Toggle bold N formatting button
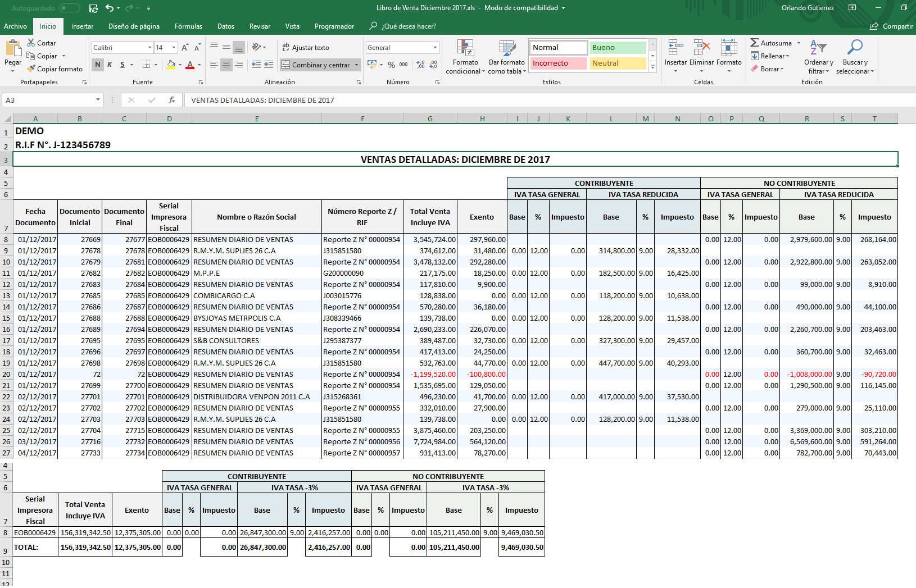The height and width of the screenshot is (588, 916). [x=98, y=65]
